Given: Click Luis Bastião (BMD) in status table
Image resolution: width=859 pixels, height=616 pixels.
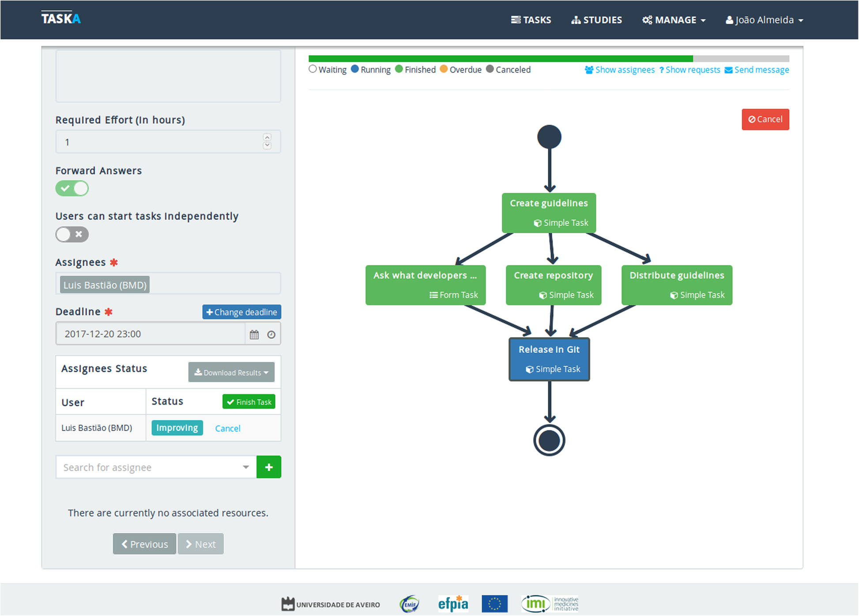Looking at the screenshot, I should pyautogui.click(x=97, y=428).
